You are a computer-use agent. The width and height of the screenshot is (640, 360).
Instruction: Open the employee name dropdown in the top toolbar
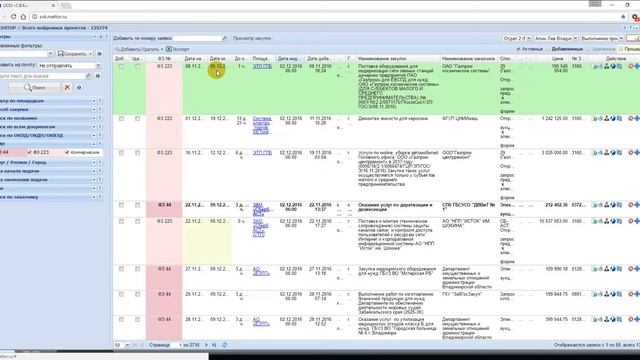click(x=575, y=38)
